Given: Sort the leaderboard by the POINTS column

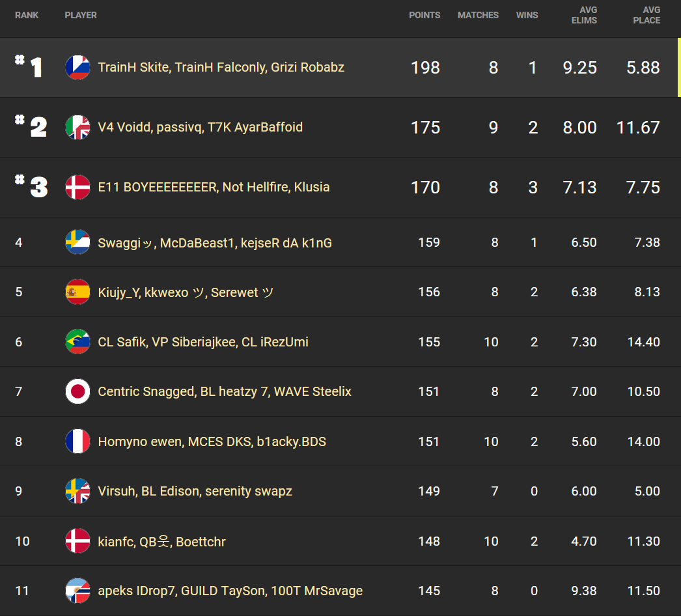Looking at the screenshot, I should pos(424,15).
